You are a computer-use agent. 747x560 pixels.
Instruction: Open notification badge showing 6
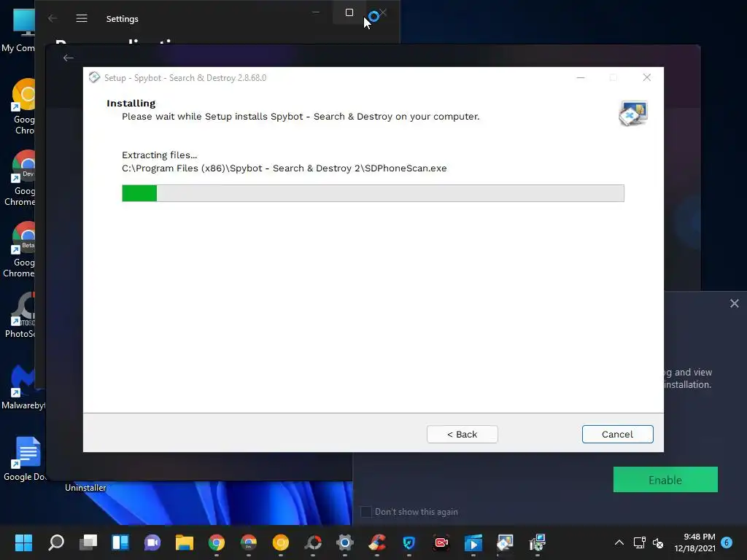[727, 542]
